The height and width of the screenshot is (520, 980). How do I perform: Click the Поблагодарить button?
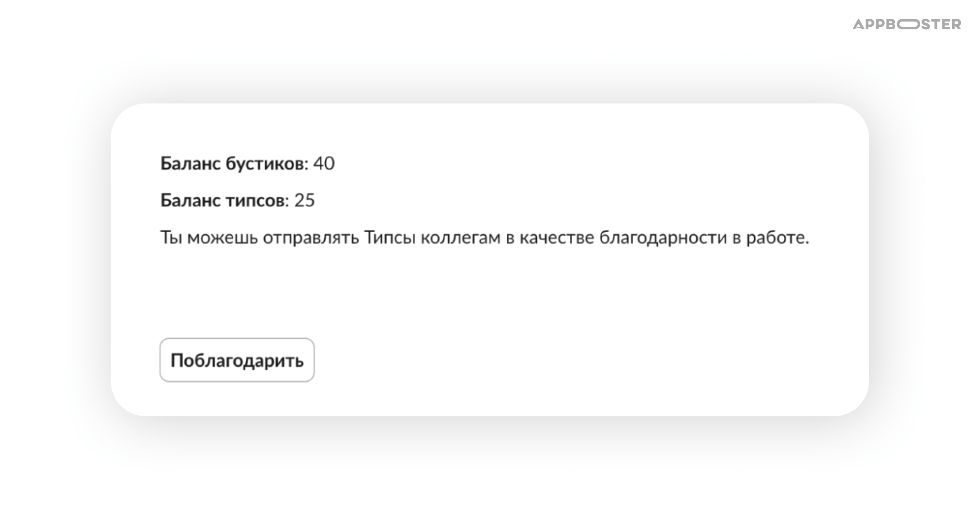coord(237,360)
